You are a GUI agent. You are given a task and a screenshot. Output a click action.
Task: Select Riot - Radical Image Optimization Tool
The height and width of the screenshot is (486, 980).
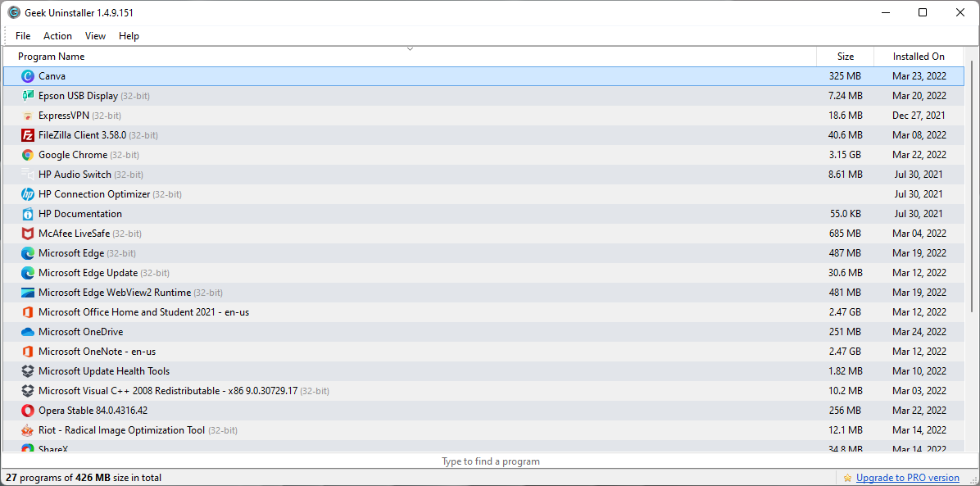[x=483, y=430]
